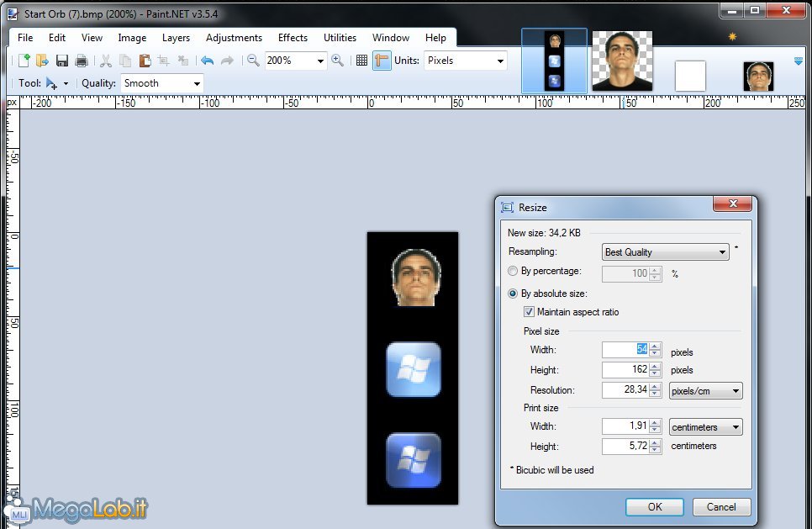Toggle the pixel grid icon
Screen dimensions: 812x529
point(362,61)
